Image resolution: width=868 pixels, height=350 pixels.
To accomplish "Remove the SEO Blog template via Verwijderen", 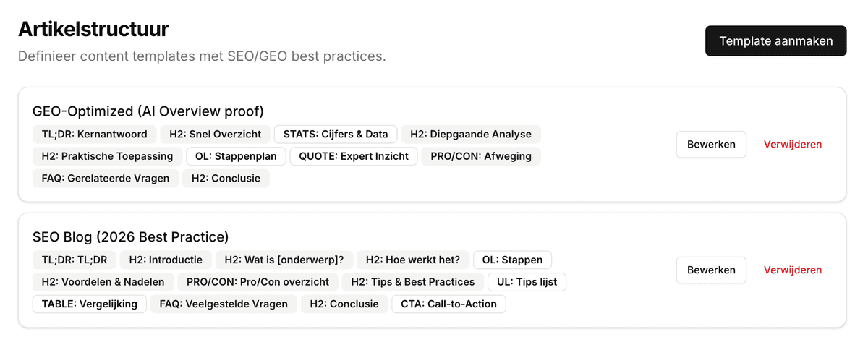I will (793, 270).
